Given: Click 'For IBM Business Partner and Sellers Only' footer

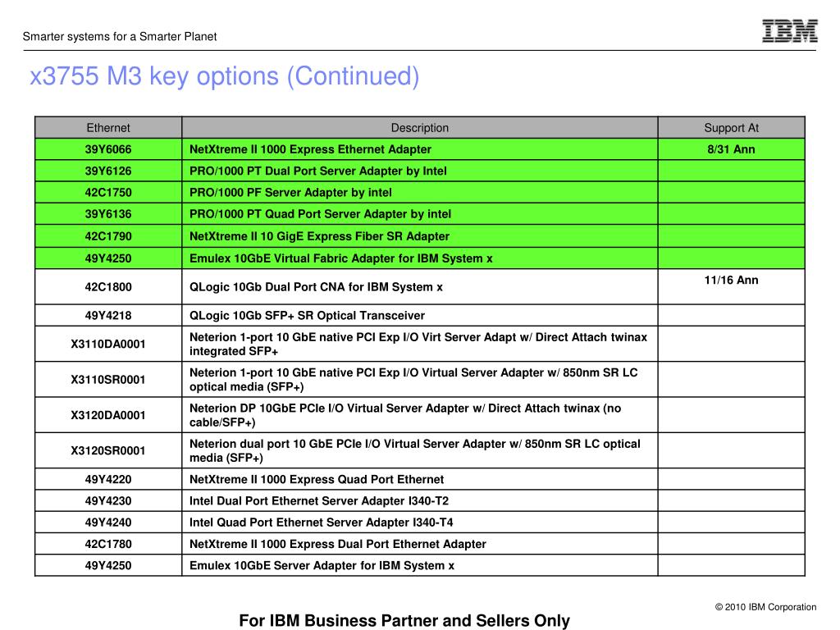Looking at the screenshot, I should (x=404, y=620).
